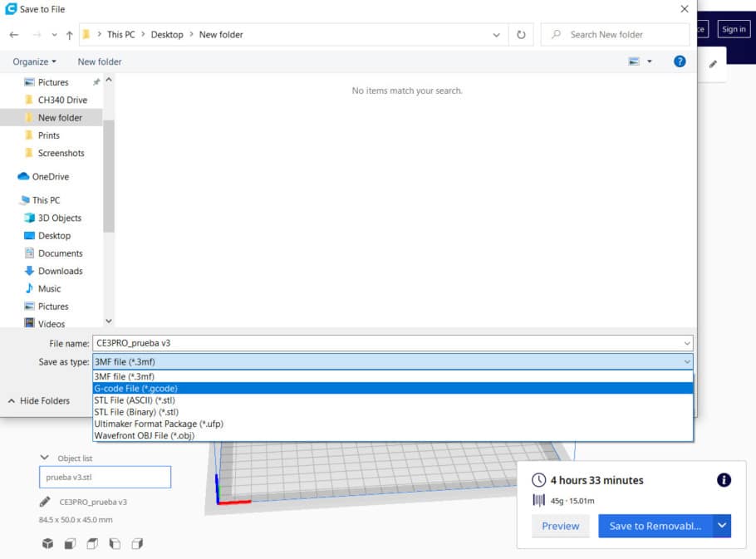756x559 pixels.
Task: Expand the Save to Removable dropdown arrow
Action: tap(722, 526)
